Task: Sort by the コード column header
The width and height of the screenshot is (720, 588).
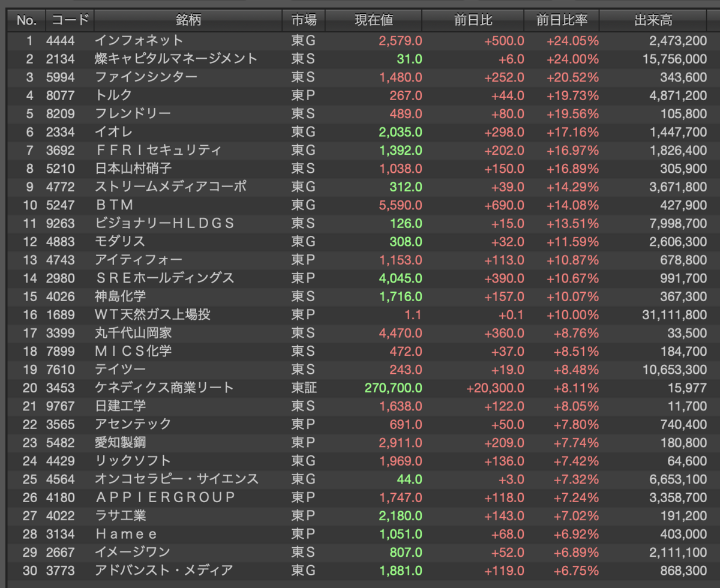Action: click(x=69, y=20)
